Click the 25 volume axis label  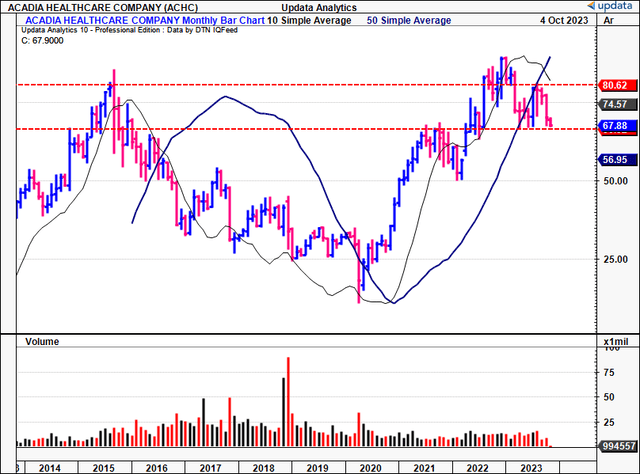[x=609, y=422]
